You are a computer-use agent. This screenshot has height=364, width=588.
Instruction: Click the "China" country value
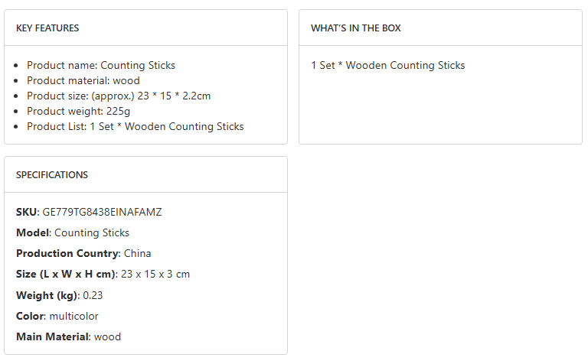(138, 254)
